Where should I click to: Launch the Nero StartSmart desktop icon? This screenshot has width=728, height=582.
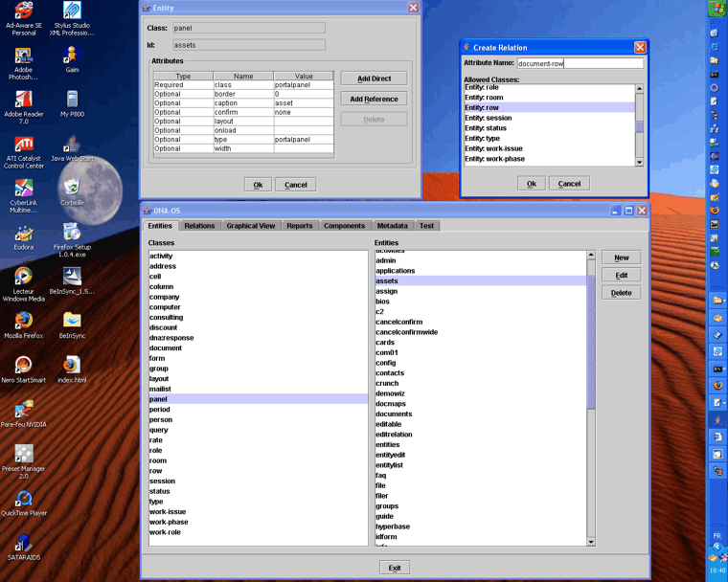(x=24, y=369)
